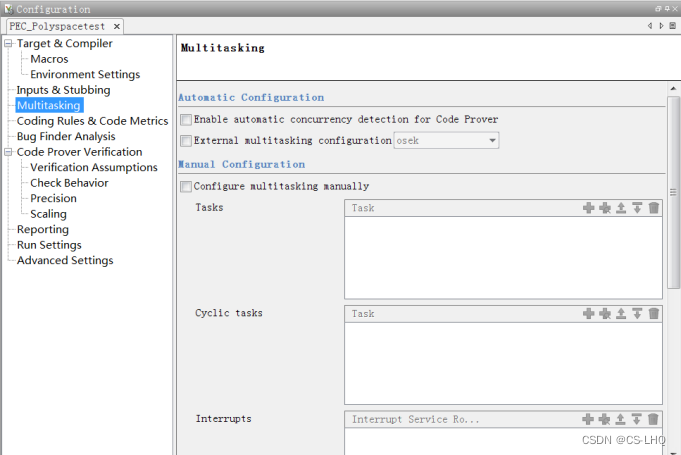Delete selected row in Cyclic tasks table
Screen dimensions: 681x455
coord(654,313)
